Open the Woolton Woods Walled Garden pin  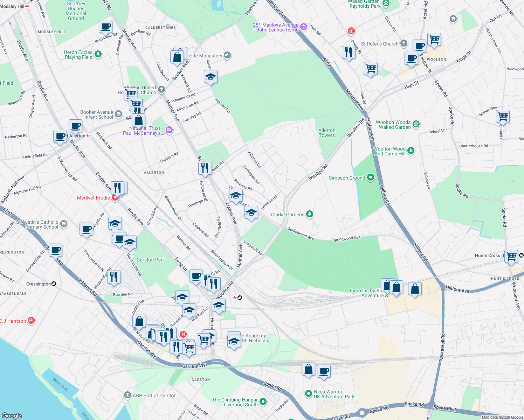416,124
